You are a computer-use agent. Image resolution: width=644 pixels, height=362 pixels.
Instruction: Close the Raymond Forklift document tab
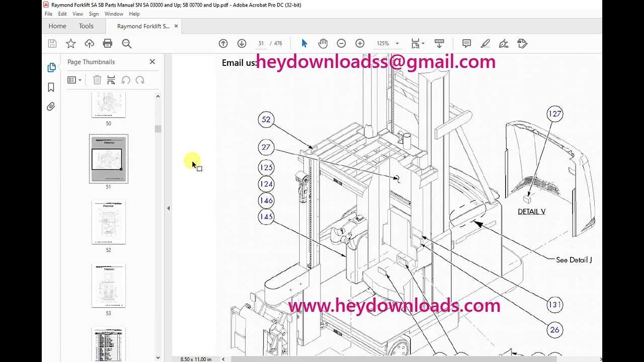pos(176,26)
